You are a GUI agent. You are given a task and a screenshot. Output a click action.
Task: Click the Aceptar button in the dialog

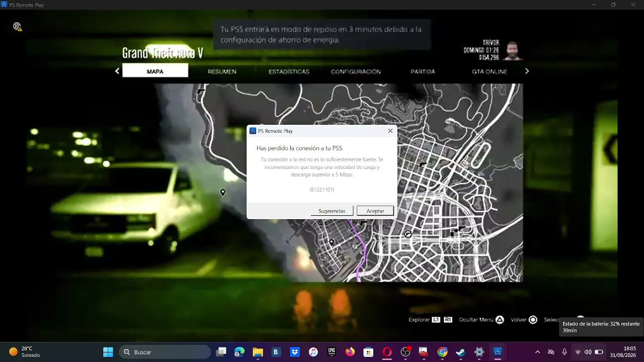click(375, 211)
